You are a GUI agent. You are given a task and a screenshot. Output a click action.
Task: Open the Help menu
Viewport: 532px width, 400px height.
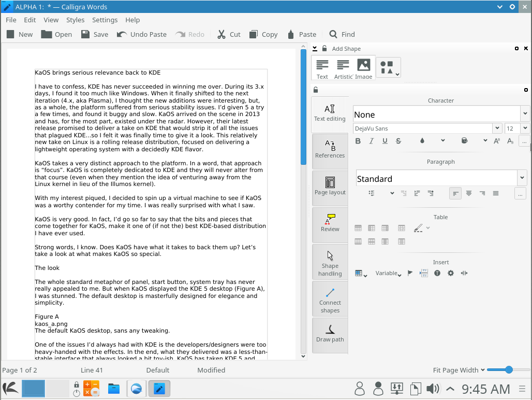(132, 20)
